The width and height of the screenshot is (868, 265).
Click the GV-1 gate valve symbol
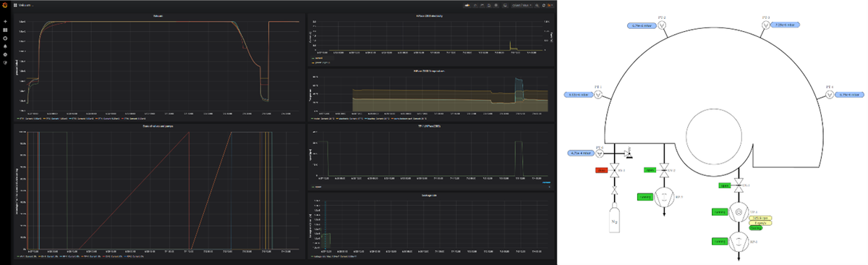coord(739,185)
